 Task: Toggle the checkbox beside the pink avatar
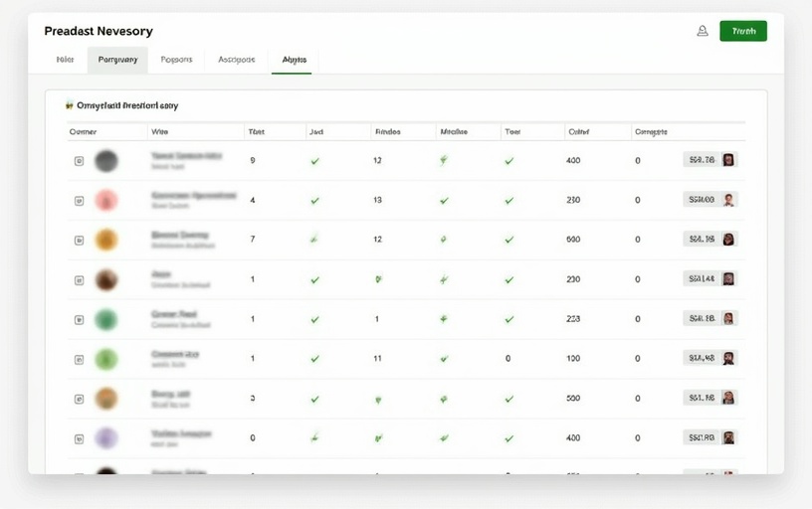79,201
